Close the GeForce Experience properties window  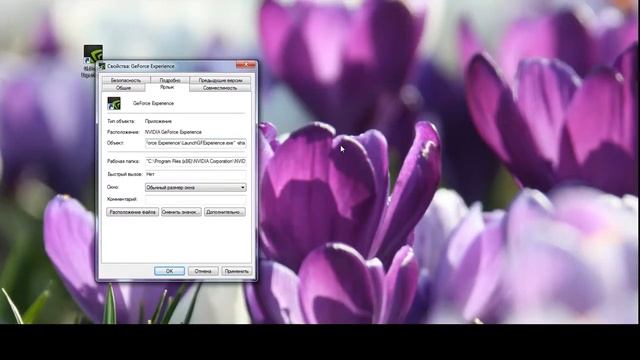(246, 65)
